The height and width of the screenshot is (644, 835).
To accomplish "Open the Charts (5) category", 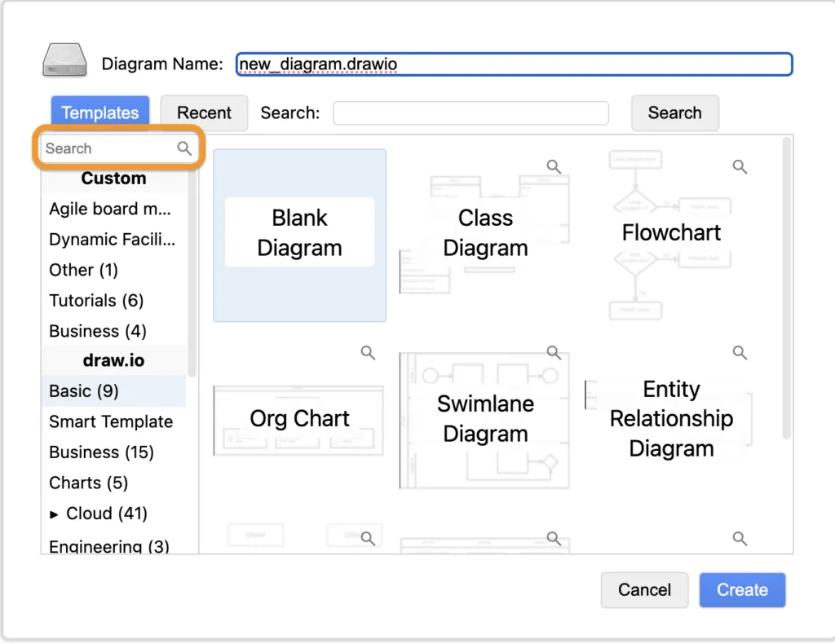I will pyautogui.click(x=88, y=483).
